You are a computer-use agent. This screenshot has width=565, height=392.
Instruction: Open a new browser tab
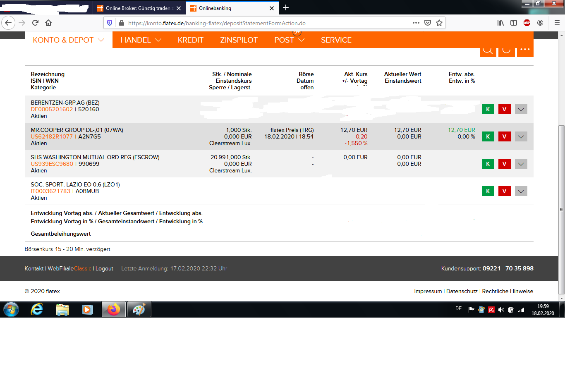tap(286, 7)
